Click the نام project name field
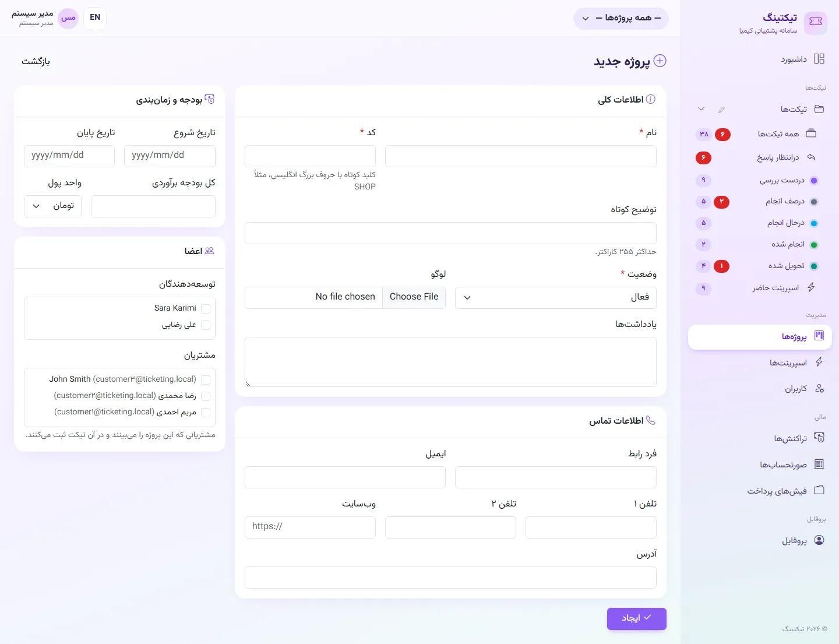 click(x=521, y=156)
